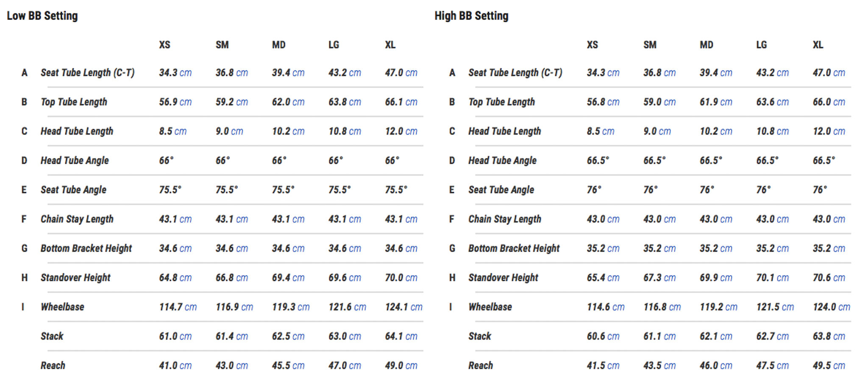Viewport: 868px width, 380px height.
Task: Select the XL column header in High BB table
Action: pos(818,45)
